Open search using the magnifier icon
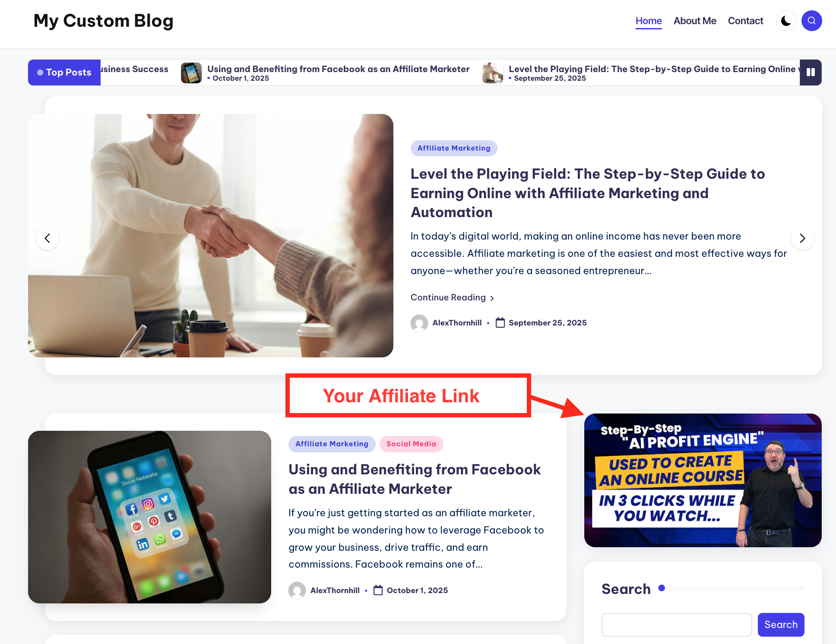836x644 pixels. pyautogui.click(x=811, y=21)
